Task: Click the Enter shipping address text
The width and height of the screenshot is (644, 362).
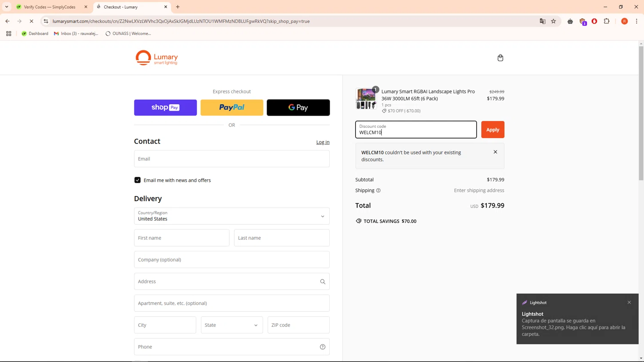Action: tap(479, 190)
